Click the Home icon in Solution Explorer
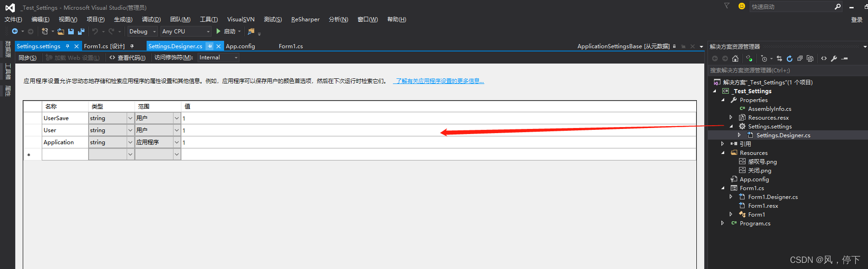This screenshot has height=269, width=868. (x=735, y=58)
